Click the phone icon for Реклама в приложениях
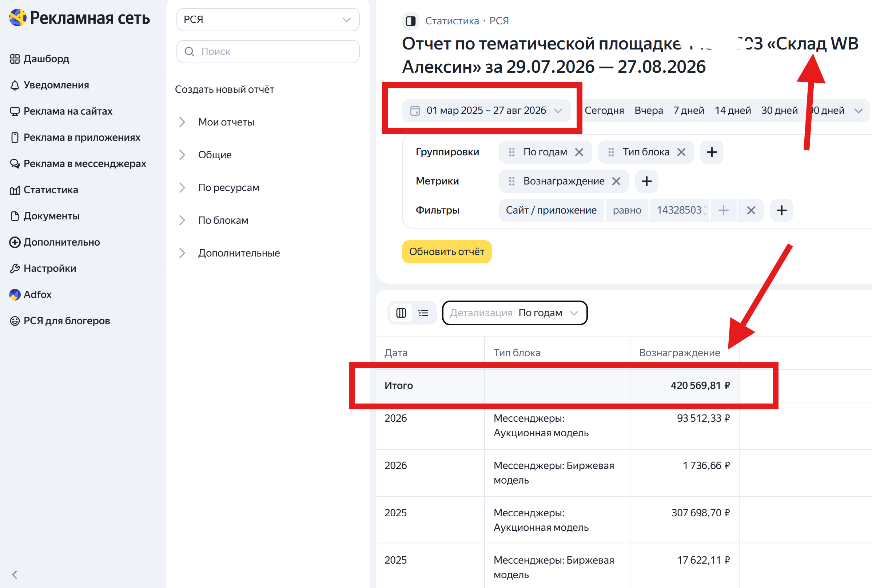 coord(15,138)
